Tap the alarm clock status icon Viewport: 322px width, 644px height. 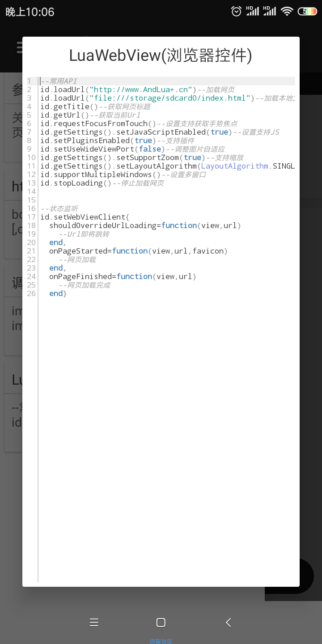click(x=236, y=11)
